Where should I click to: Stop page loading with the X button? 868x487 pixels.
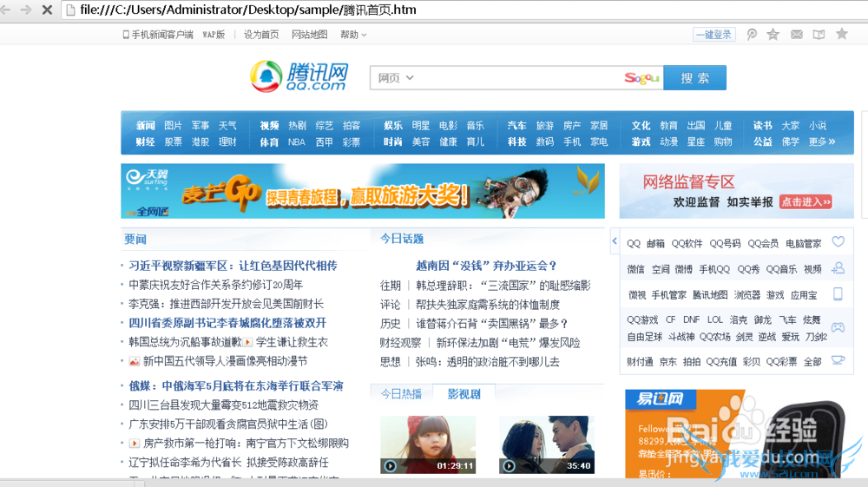tap(46, 10)
